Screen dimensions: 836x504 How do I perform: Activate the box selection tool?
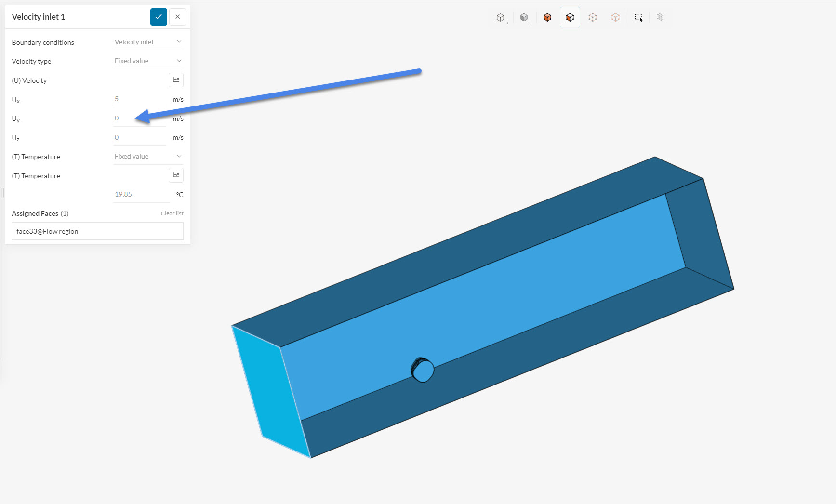point(638,17)
